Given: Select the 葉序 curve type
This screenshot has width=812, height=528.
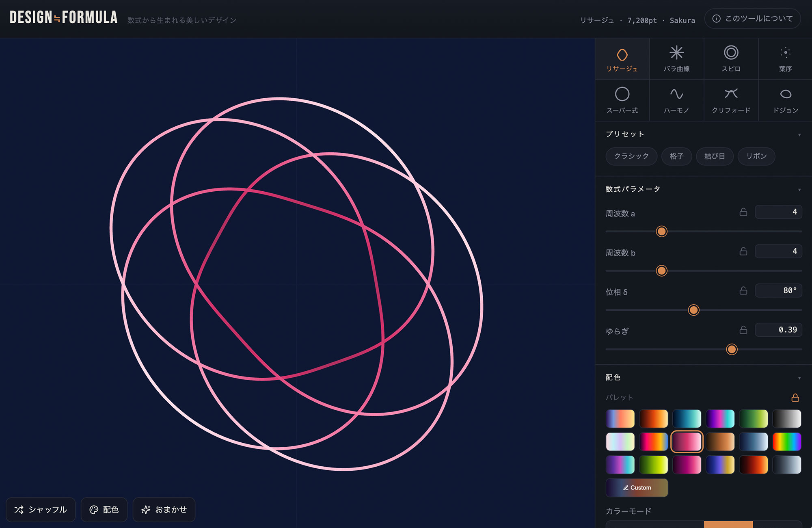Looking at the screenshot, I should [785, 59].
